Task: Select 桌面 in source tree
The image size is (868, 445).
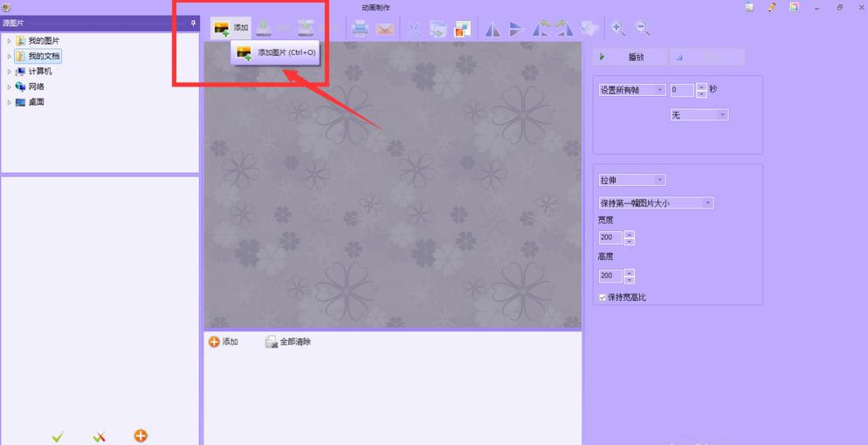Action: point(30,102)
